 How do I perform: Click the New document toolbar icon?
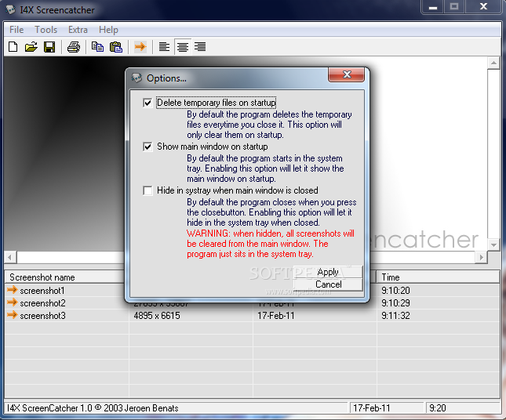point(13,47)
